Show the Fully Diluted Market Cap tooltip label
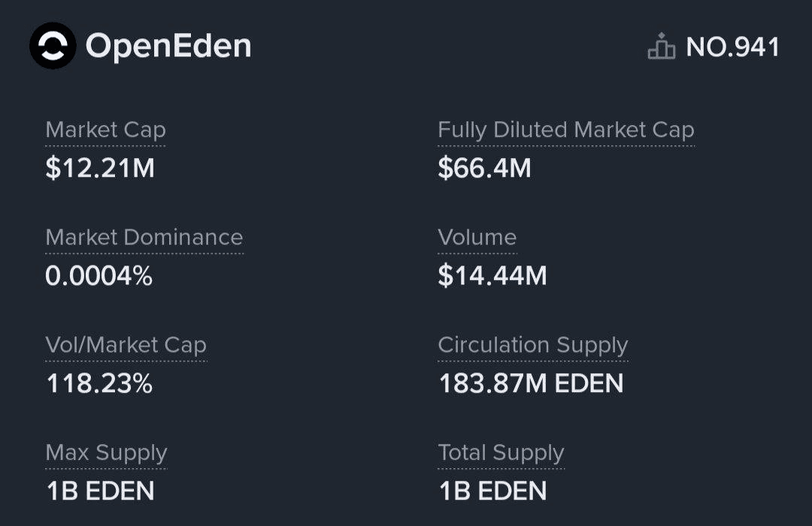The width and height of the screenshot is (812, 526). tap(566, 129)
